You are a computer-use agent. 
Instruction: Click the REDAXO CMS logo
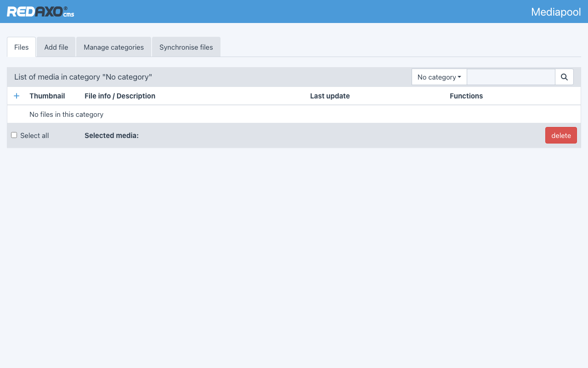pos(40,11)
